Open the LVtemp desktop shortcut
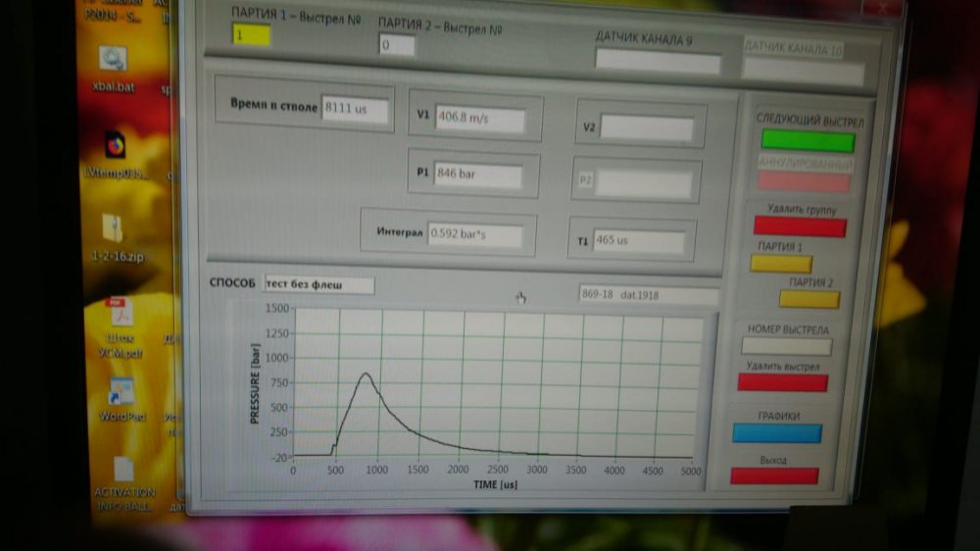Viewport: 980px width, 551px height. pyautogui.click(x=115, y=146)
